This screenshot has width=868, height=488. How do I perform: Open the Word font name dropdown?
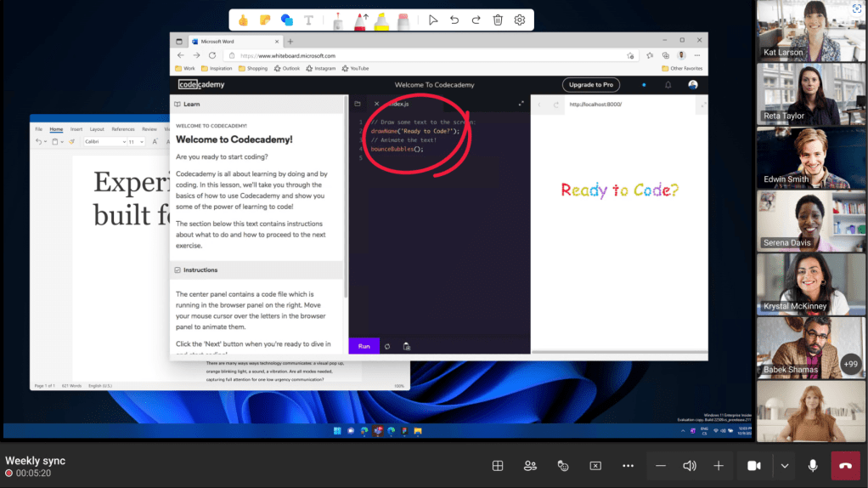point(104,142)
